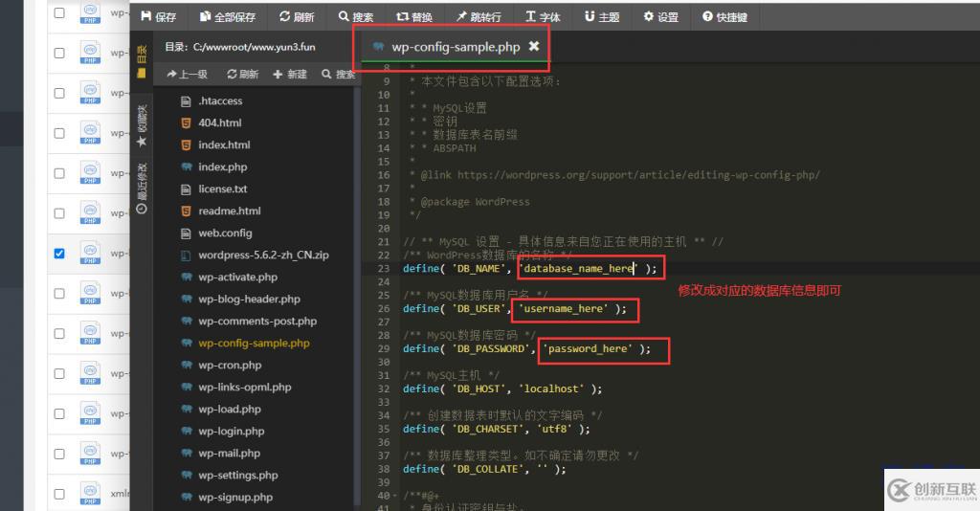
Task: Open wp-blog-header.php in the file tree
Action: [249, 300]
